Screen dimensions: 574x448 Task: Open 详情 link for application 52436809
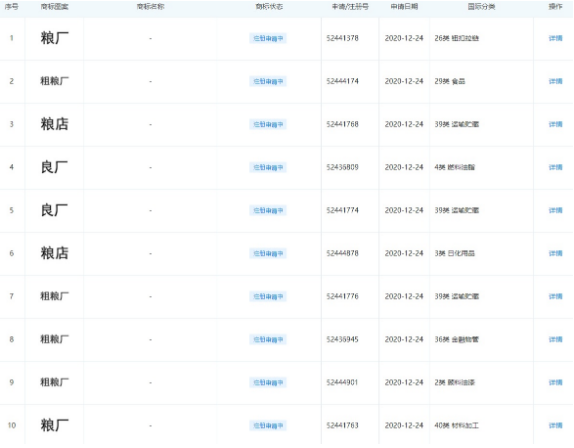(x=555, y=167)
